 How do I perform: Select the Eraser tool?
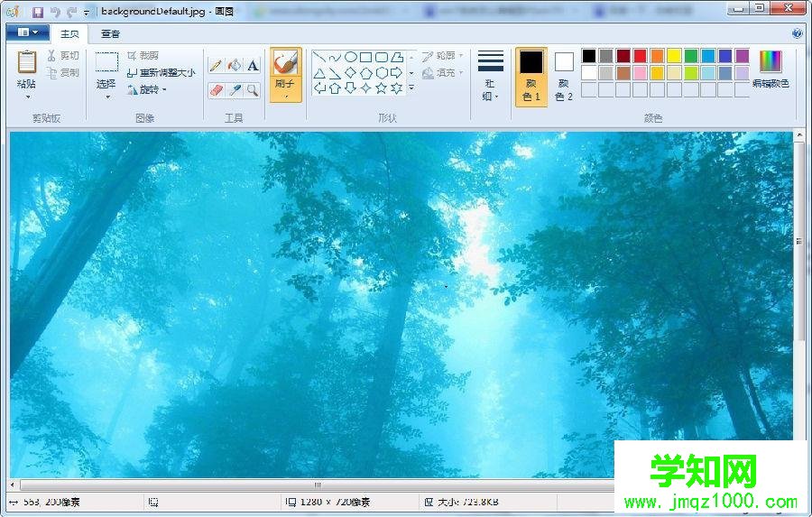217,90
